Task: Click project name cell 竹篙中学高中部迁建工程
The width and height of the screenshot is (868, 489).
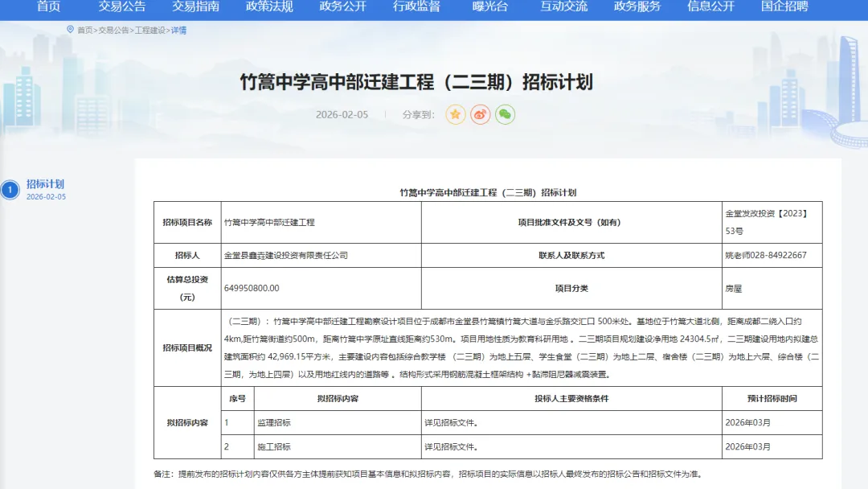Action: tap(321, 222)
